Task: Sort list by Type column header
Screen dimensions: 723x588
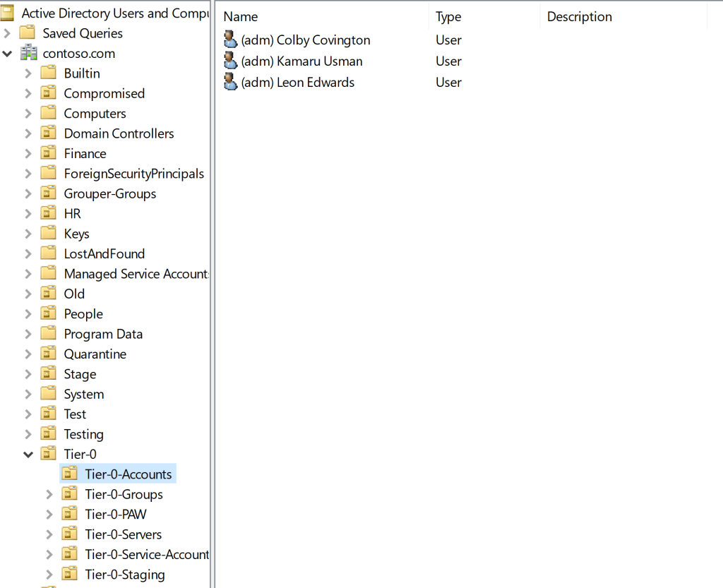Action: point(448,16)
